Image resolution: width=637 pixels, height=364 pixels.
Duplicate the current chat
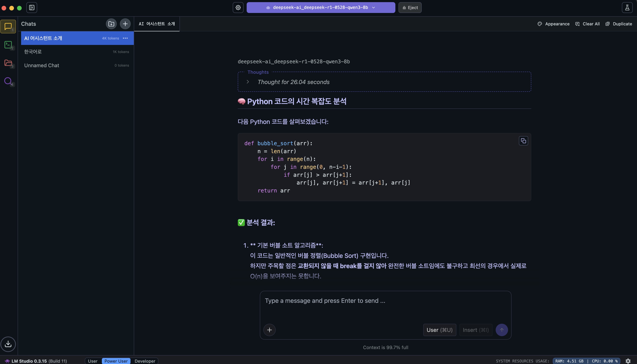coord(619,24)
